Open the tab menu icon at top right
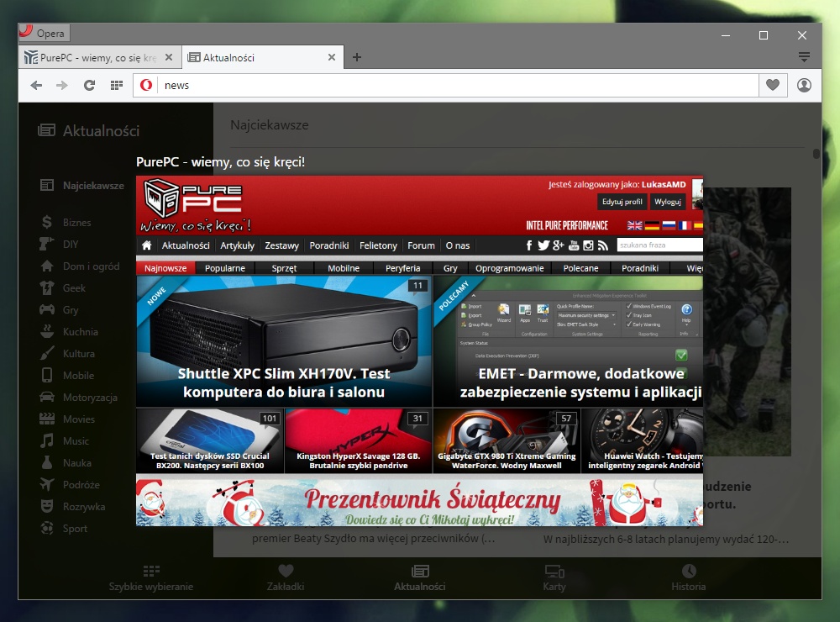 coord(804,57)
